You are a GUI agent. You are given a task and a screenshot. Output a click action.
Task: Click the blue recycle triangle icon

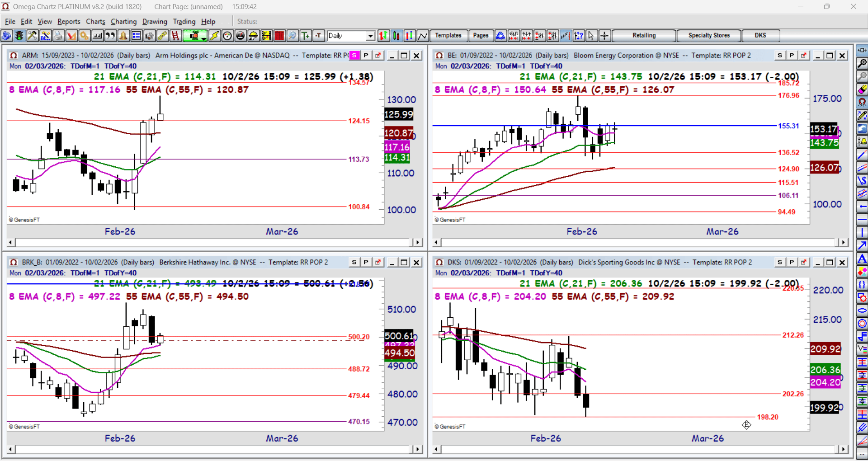[500, 36]
